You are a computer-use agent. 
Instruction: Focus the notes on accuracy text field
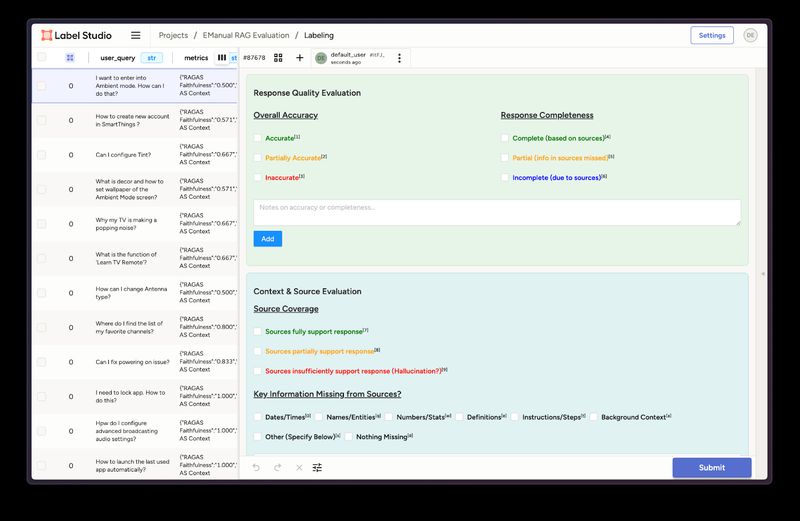click(x=497, y=212)
